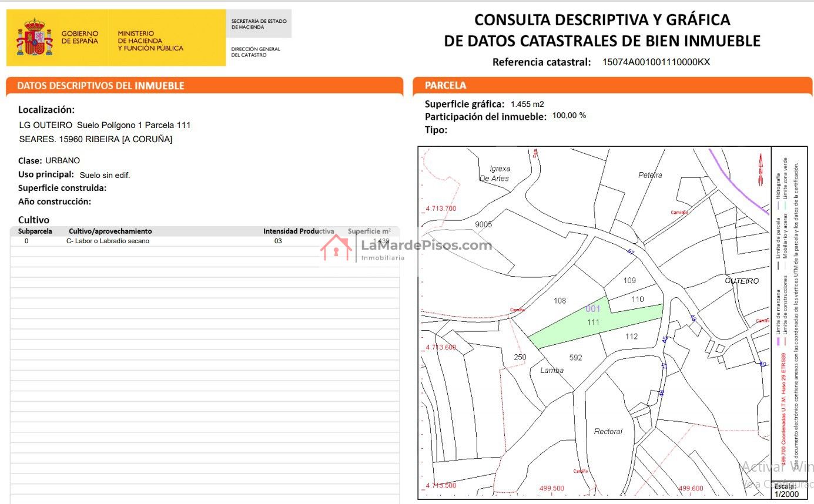
Task: Click the 'Intensidad Productiva' column header
Action: (299, 231)
